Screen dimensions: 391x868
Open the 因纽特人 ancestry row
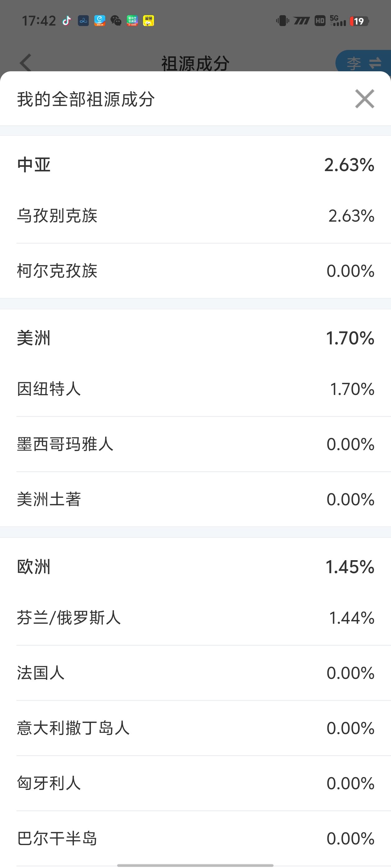coord(195,389)
